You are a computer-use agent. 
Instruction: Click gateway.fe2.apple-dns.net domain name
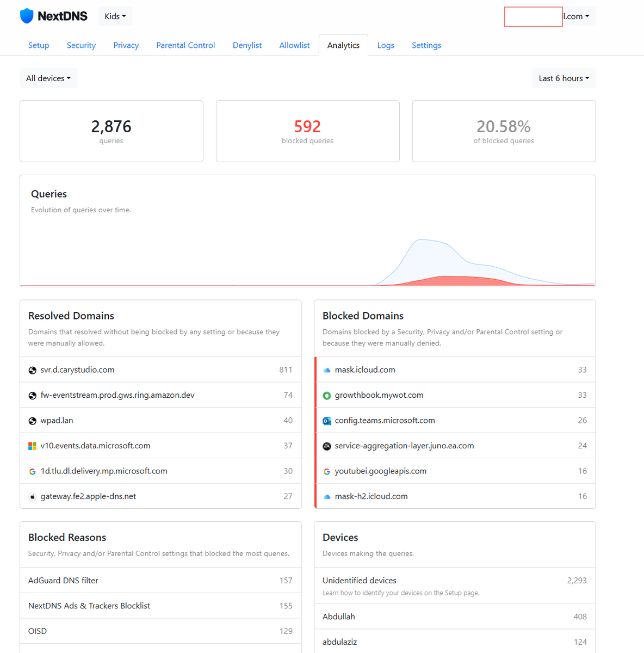[x=88, y=496]
